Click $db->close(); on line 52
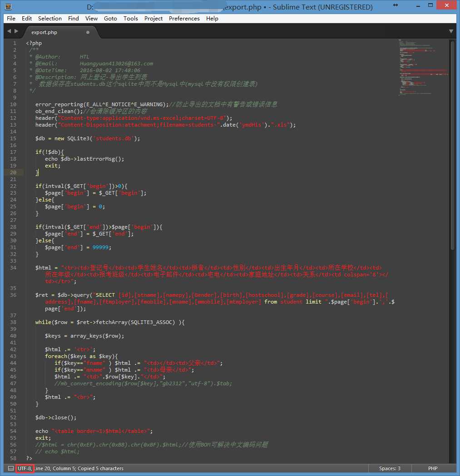The image size is (460, 476). click(x=56, y=417)
